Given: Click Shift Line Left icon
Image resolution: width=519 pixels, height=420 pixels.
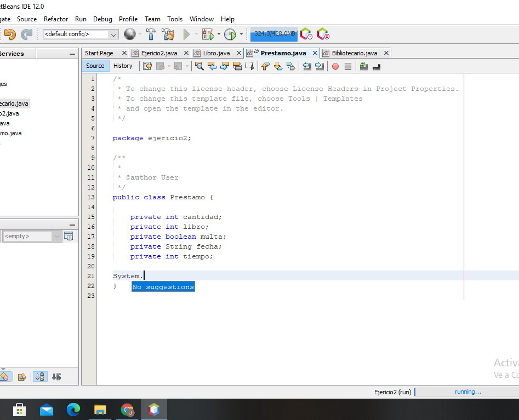Looking at the screenshot, I should click(x=307, y=66).
